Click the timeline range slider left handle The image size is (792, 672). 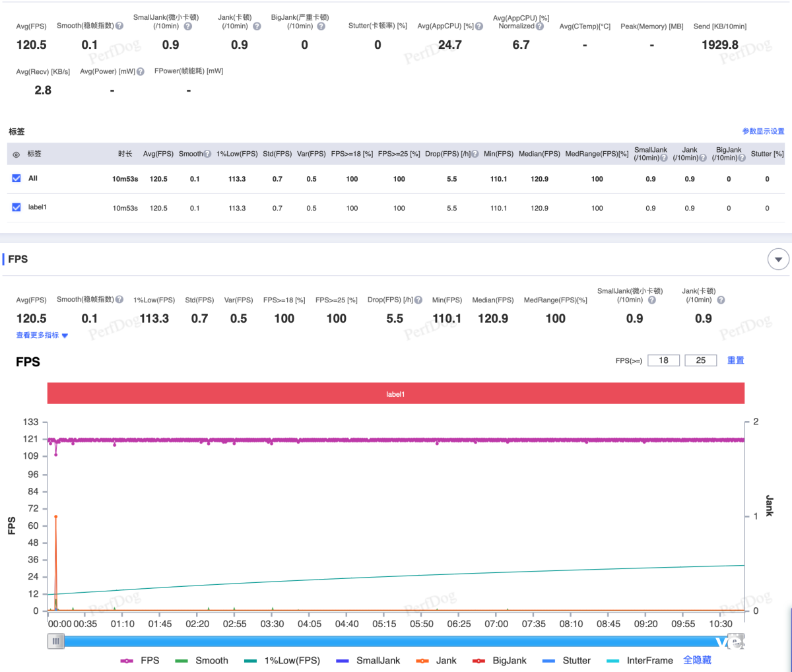click(x=56, y=641)
